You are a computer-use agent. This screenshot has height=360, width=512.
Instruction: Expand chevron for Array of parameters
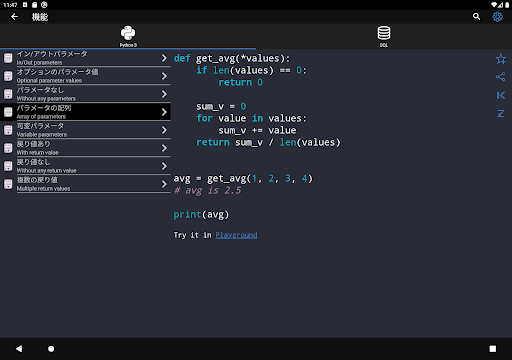(x=164, y=112)
